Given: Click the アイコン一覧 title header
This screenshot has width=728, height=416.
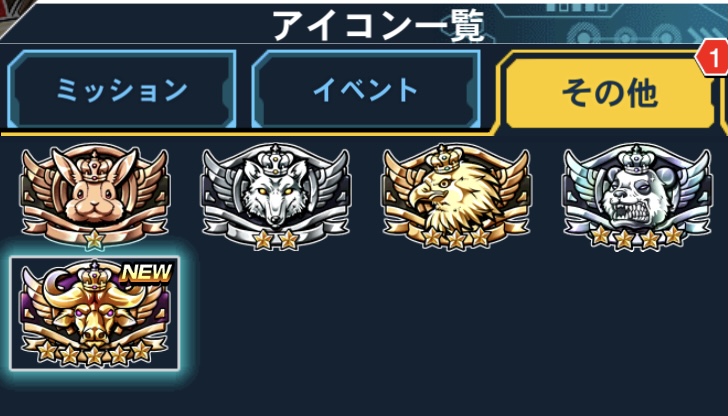Looking at the screenshot, I should click(x=378, y=25).
